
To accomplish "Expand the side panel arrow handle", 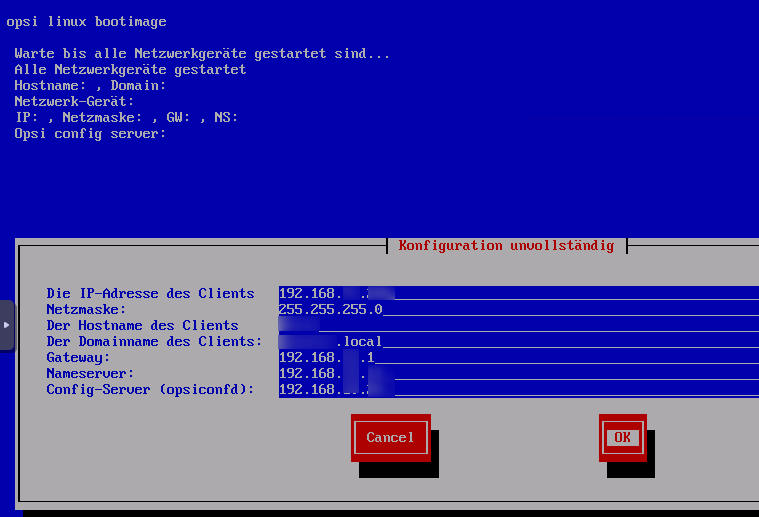I will tap(7, 325).
